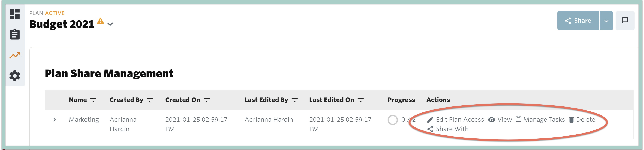Screen dimensions: 644x150
Task: Click the Name column filter icon
Action: click(x=93, y=100)
